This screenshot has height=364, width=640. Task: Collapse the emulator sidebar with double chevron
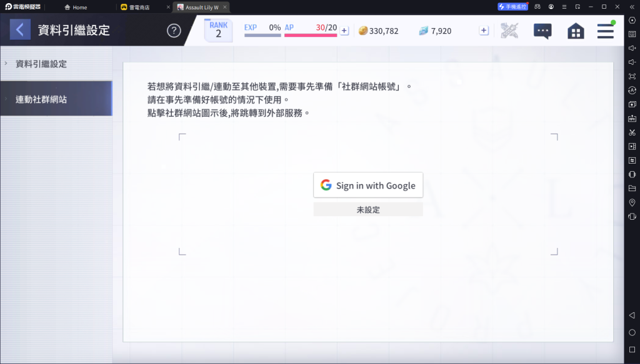pos(632,7)
